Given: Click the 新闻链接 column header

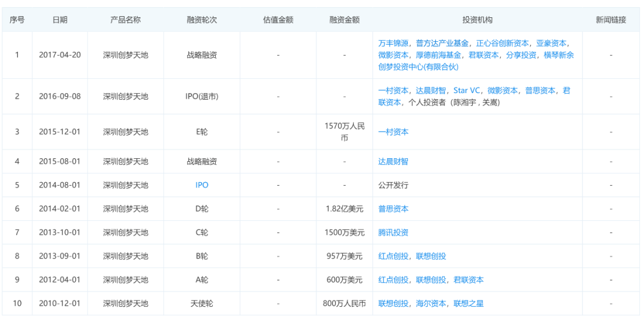Looking at the screenshot, I should [x=611, y=20].
